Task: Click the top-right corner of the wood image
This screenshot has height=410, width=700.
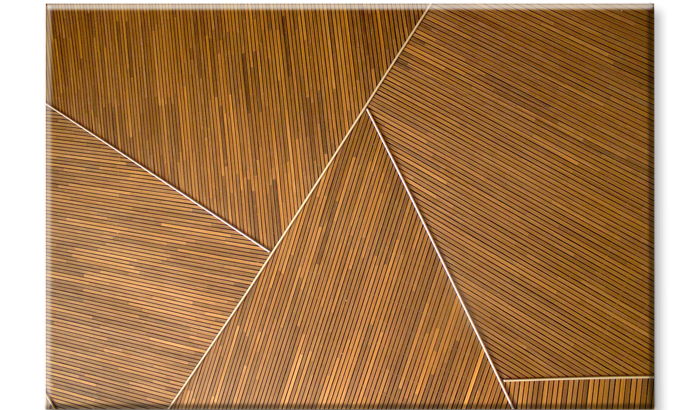Action: [653, 4]
